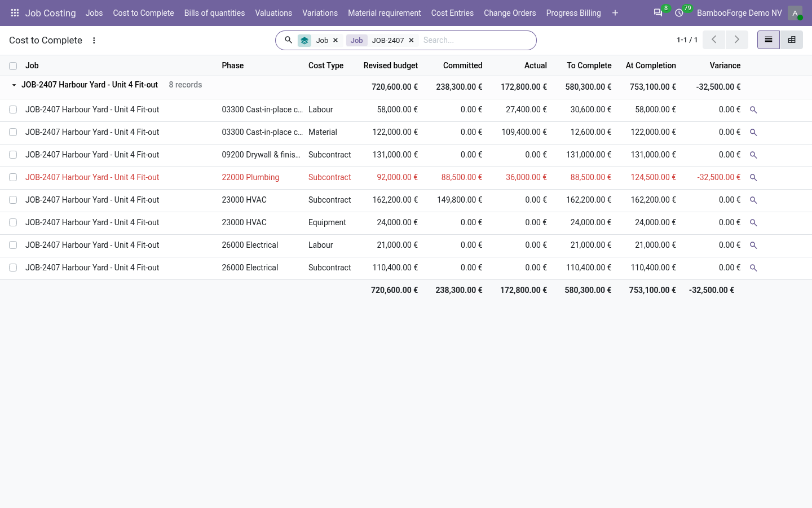The image size is (812, 508).
Task: Tick the Drywall Subcontract row checkbox
Action: (x=13, y=155)
